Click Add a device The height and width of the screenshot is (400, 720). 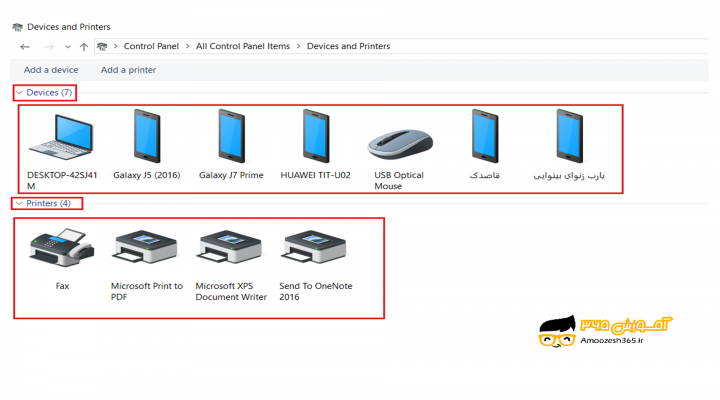[x=51, y=70]
